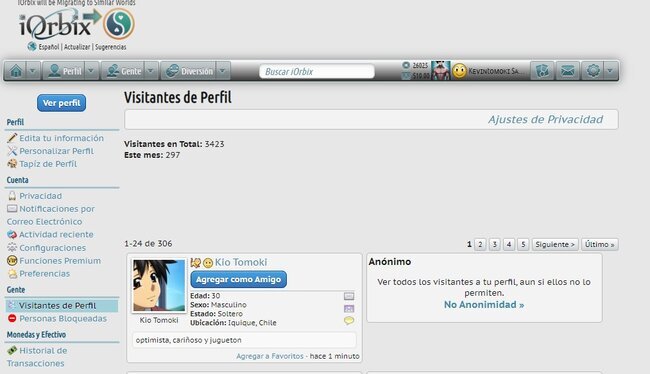This screenshot has height=374, width=650.
Task: Click the Ver perfil button
Action: (61, 103)
